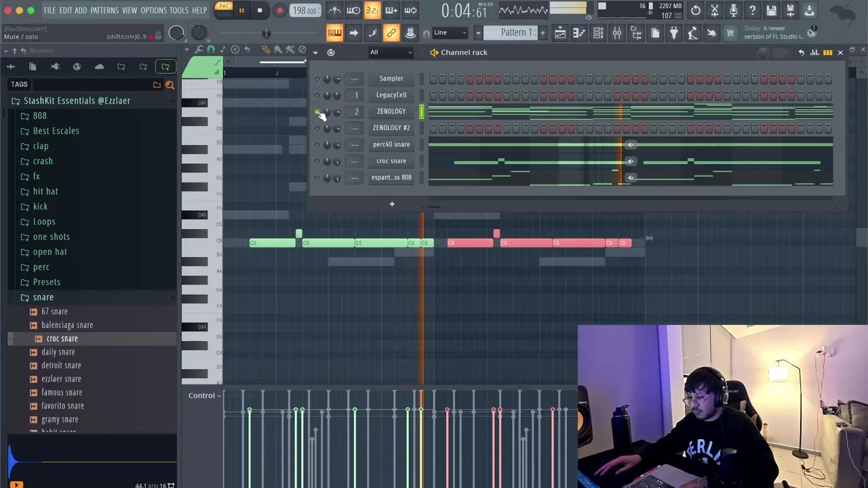The width and height of the screenshot is (868, 488).
Task: Click one-click audio recording microphone icon
Action: (734, 11)
